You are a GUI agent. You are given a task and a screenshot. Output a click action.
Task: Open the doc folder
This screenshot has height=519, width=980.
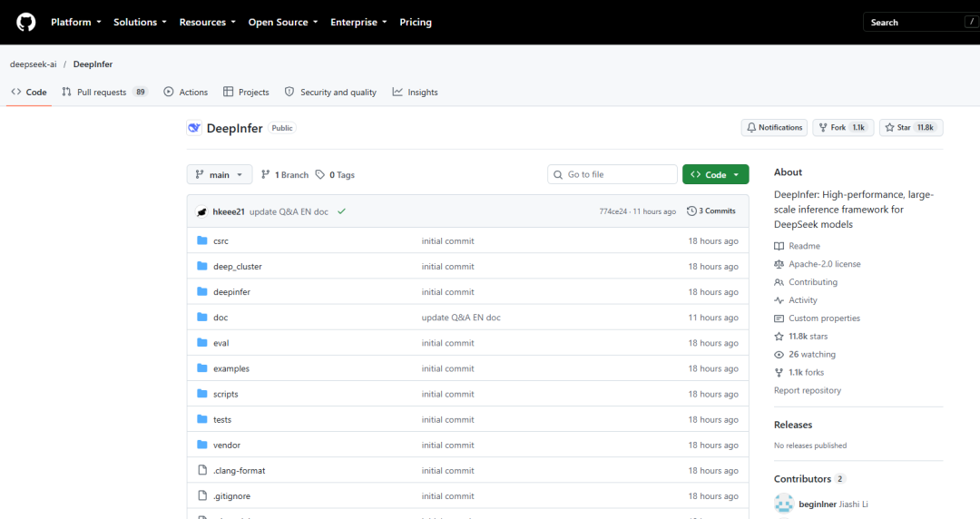220,318
